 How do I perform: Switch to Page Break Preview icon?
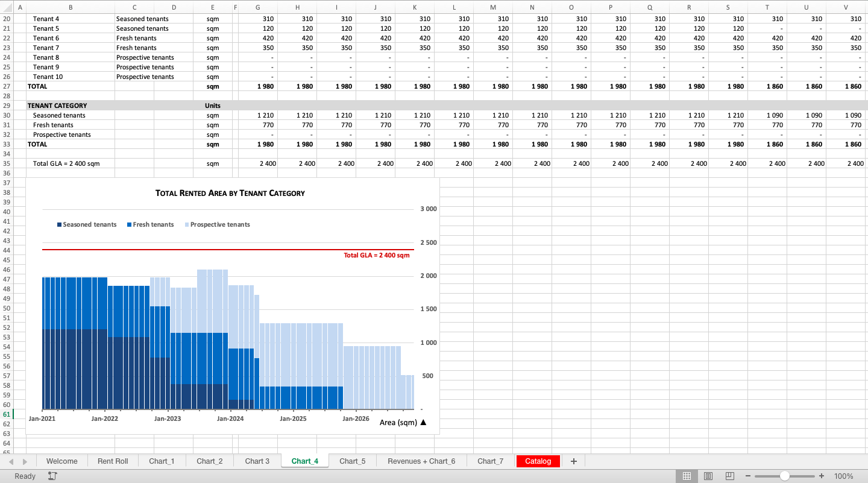[x=729, y=476]
